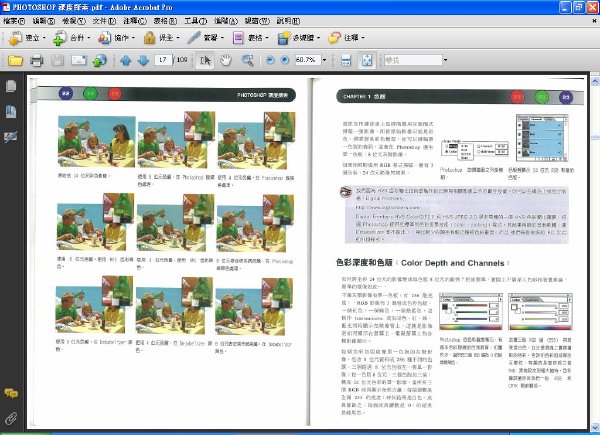Close the document with menu bar X
Screen dimensions: 600x435
tap(594, 21)
